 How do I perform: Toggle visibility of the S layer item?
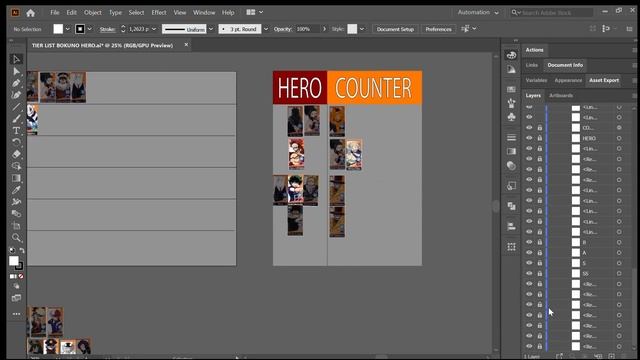pos(529,263)
